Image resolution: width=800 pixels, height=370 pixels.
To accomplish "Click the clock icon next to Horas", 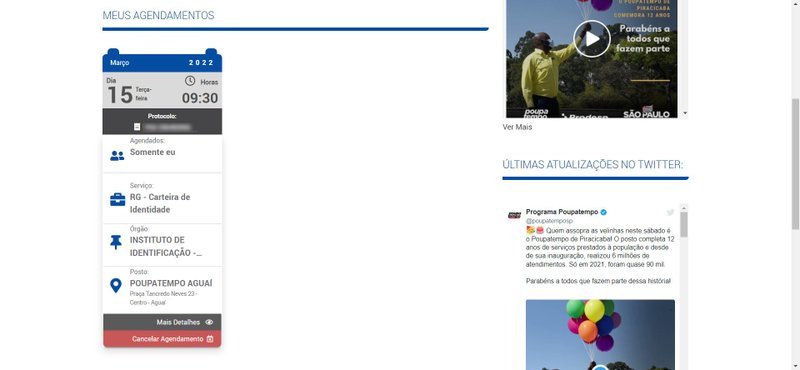I will tap(190, 81).
